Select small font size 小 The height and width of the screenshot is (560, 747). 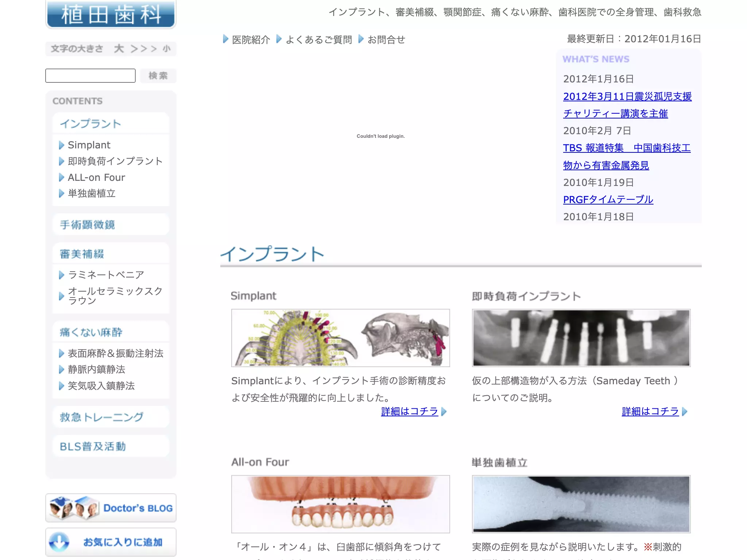[x=167, y=48]
